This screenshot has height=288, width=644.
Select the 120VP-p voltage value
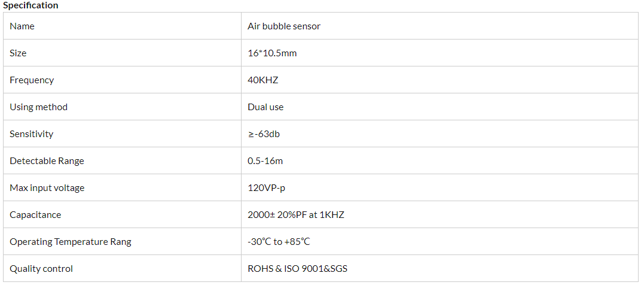pos(267,188)
